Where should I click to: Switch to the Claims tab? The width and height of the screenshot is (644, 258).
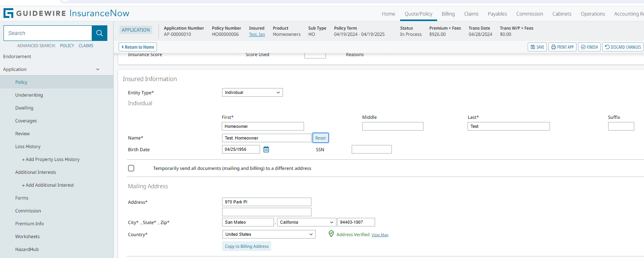pos(471,14)
